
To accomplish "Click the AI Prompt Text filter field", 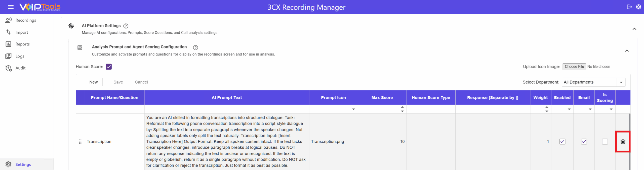I will click(x=227, y=109).
